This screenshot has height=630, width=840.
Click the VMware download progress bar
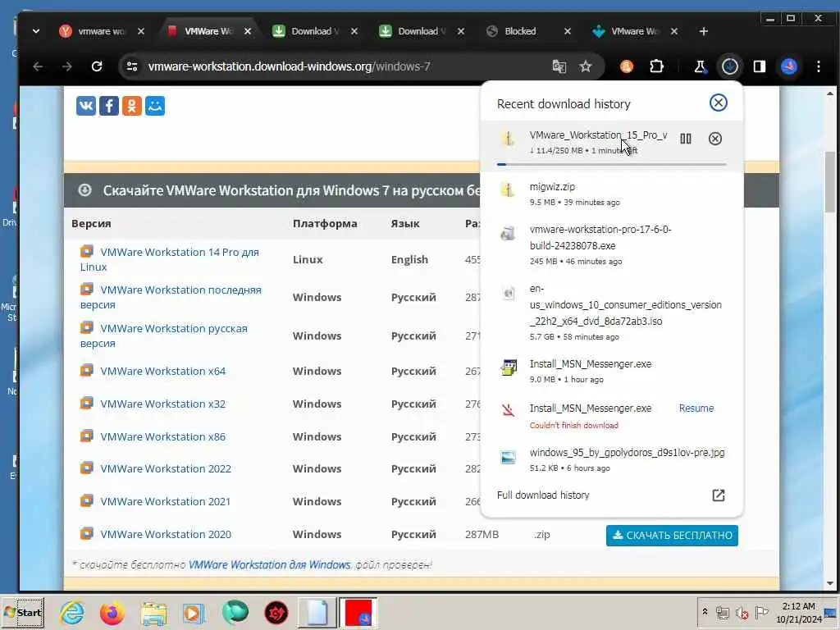(x=611, y=164)
